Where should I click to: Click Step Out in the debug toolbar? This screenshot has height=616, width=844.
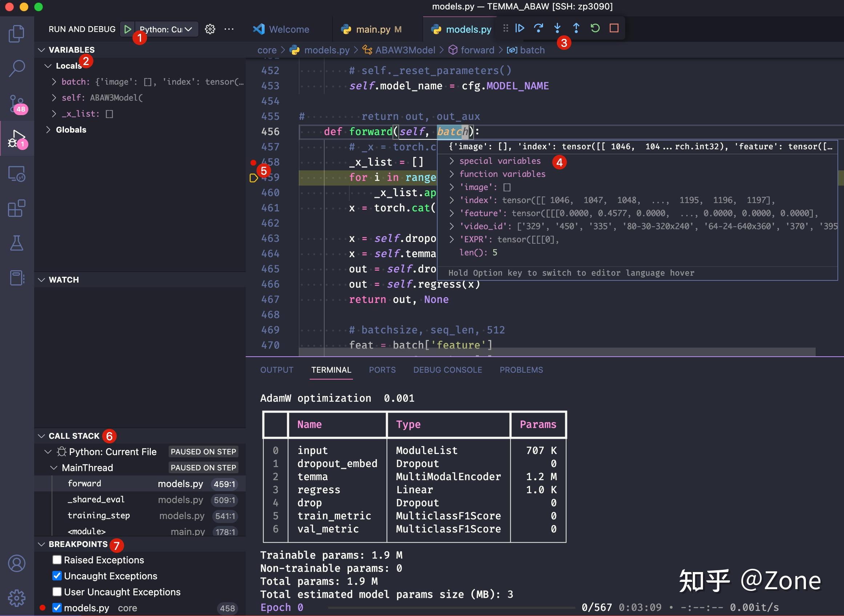576,28
